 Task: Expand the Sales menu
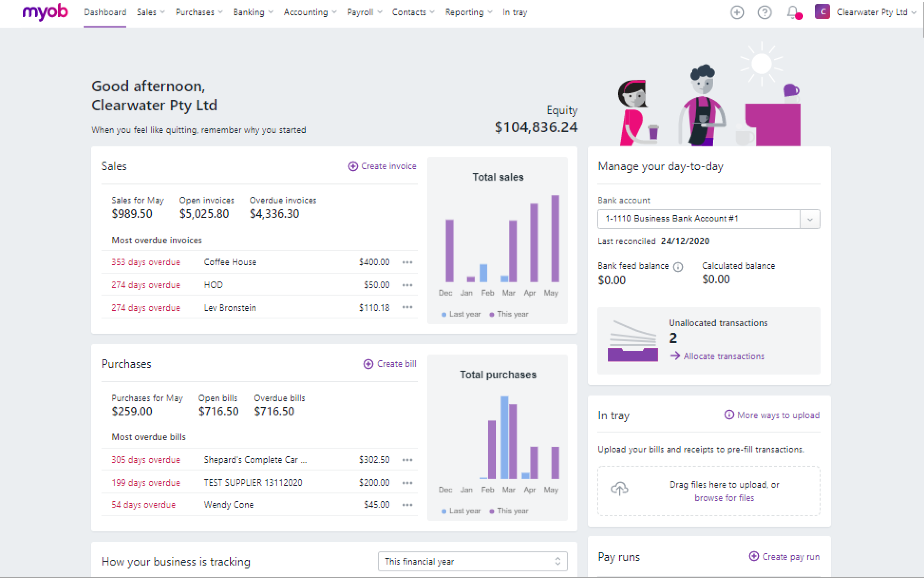pyautogui.click(x=151, y=12)
